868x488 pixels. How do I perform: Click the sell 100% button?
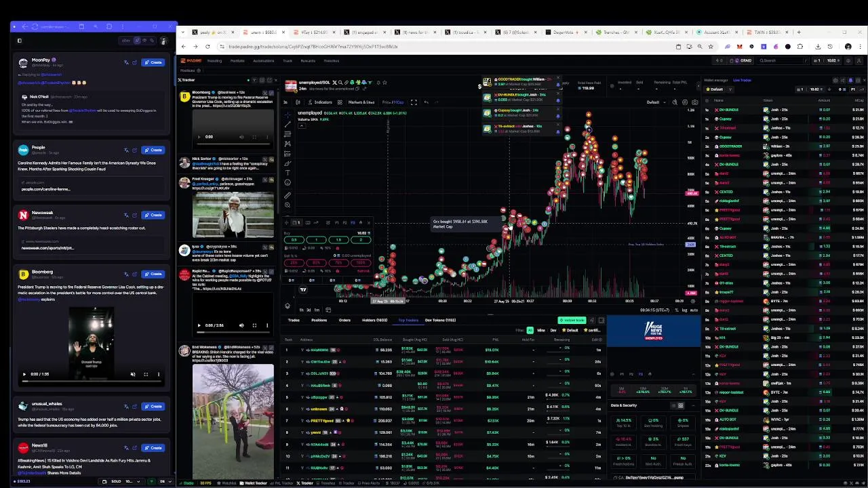(361, 263)
